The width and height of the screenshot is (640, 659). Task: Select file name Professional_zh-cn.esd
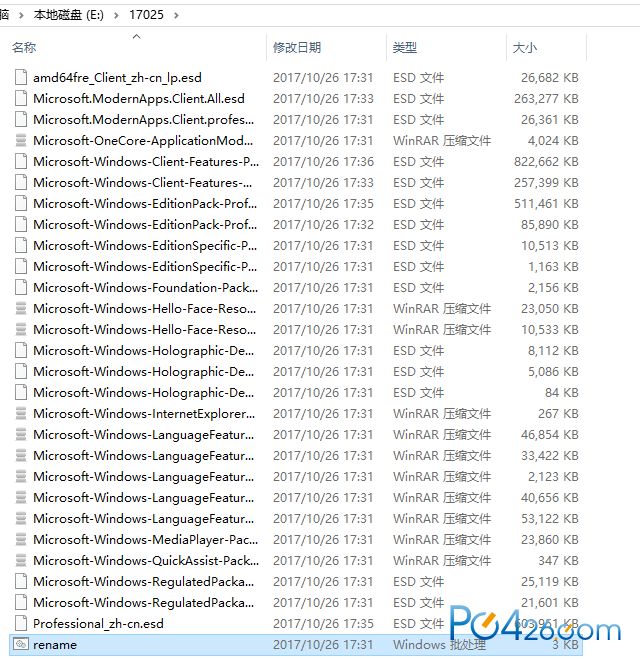pos(98,624)
